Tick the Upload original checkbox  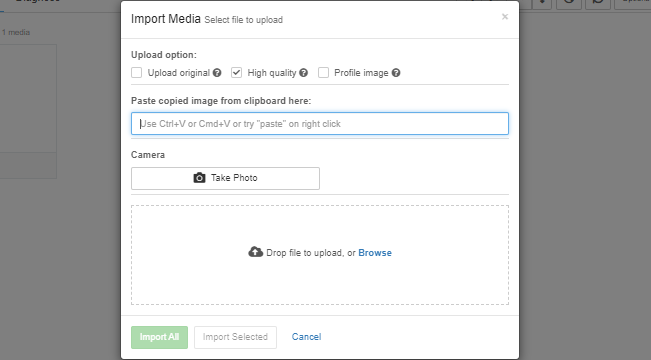tap(137, 73)
